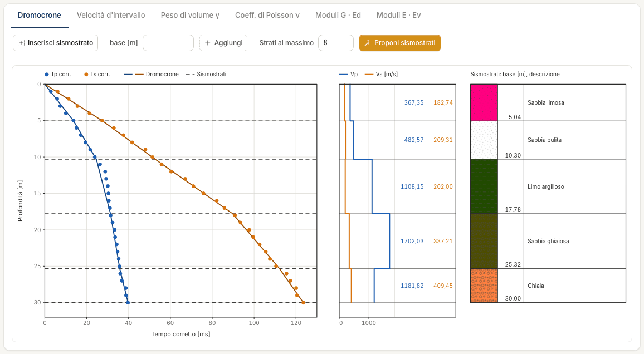Select the Sabbia pulita description

click(x=545, y=140)
